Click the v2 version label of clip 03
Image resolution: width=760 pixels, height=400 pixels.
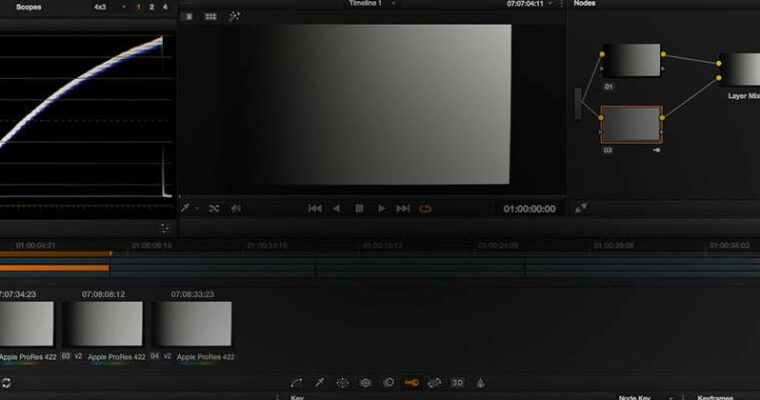78,356
